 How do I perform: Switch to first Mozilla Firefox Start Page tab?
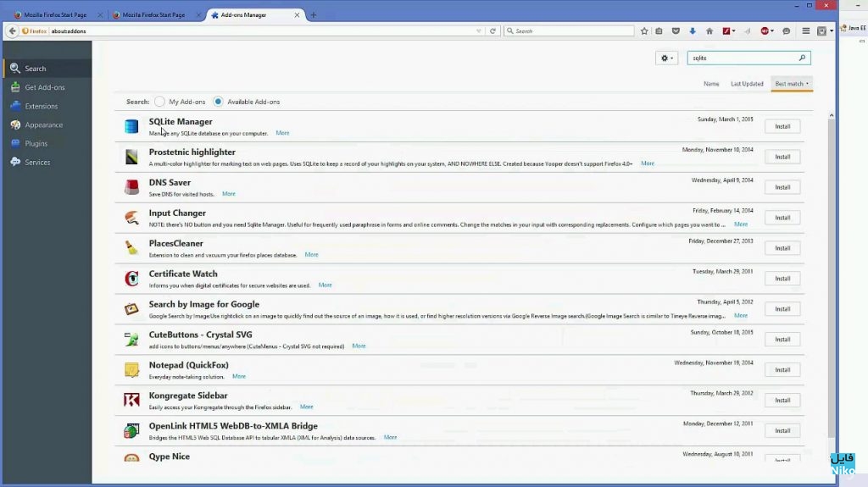[x=55, y=15]
